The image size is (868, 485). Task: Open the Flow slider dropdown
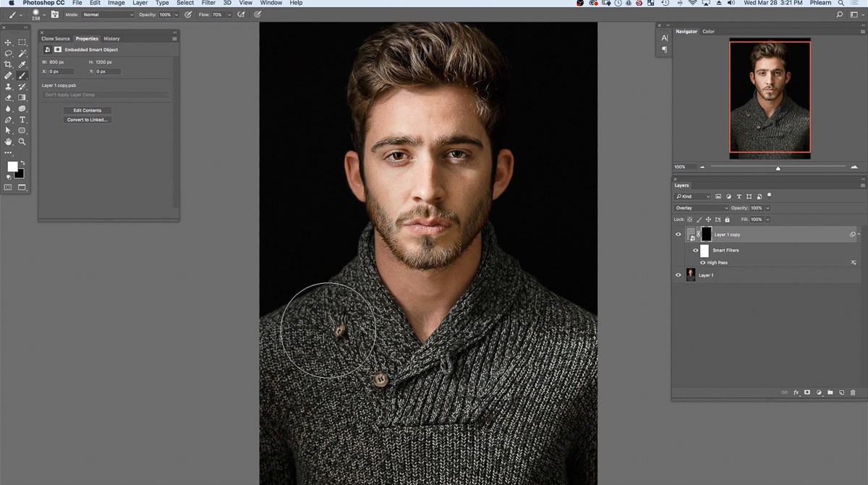click(x=229, y=14)
